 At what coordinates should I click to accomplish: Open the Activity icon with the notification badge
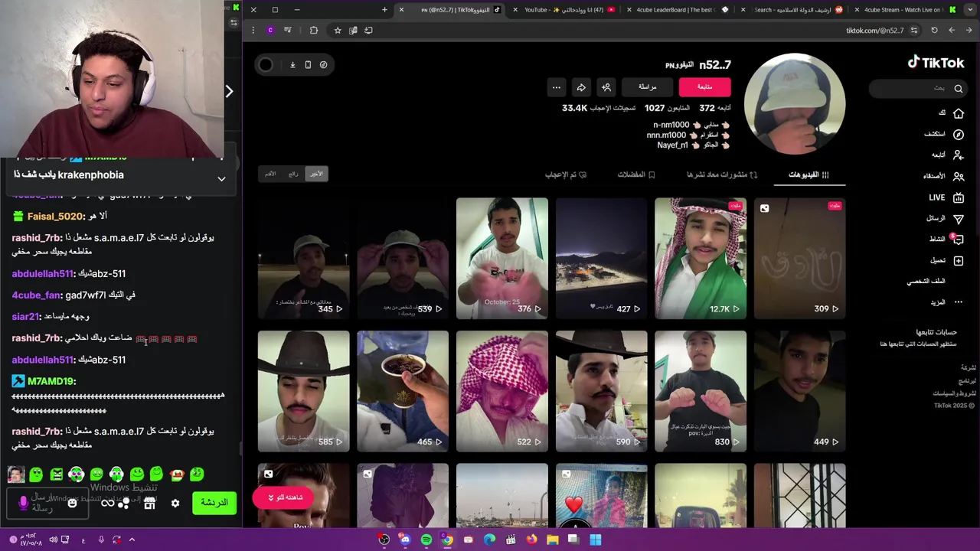(x=958, y=239)
